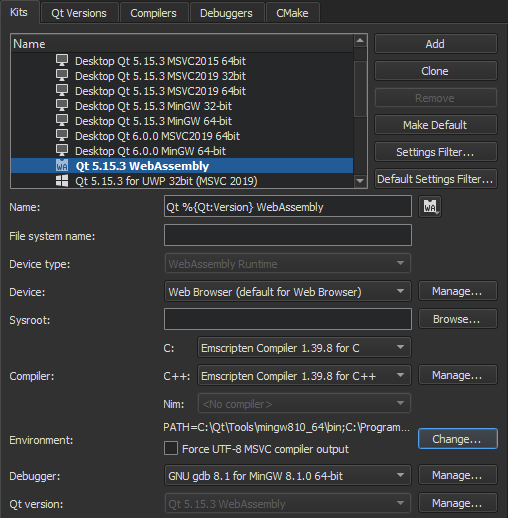Open Default Settings Filter... dialog
Screen dimensions: 508x518
(436, 179)
